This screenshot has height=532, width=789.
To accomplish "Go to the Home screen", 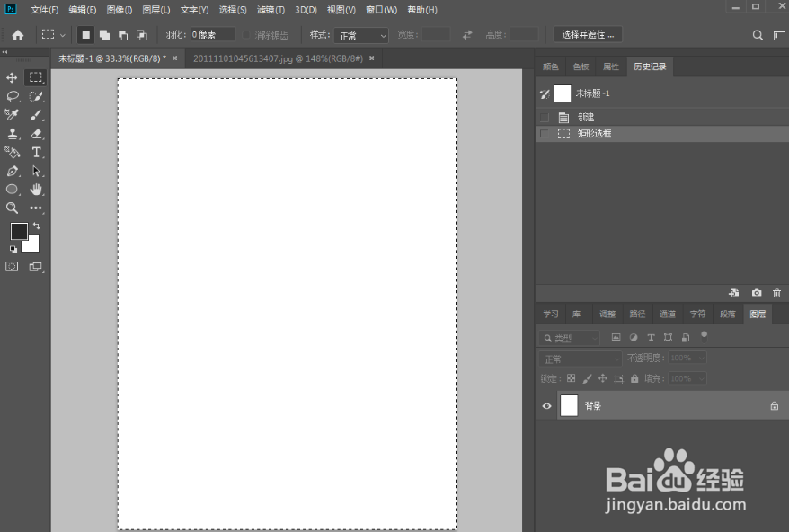I will pyautogui.click(x=18, y=35).
